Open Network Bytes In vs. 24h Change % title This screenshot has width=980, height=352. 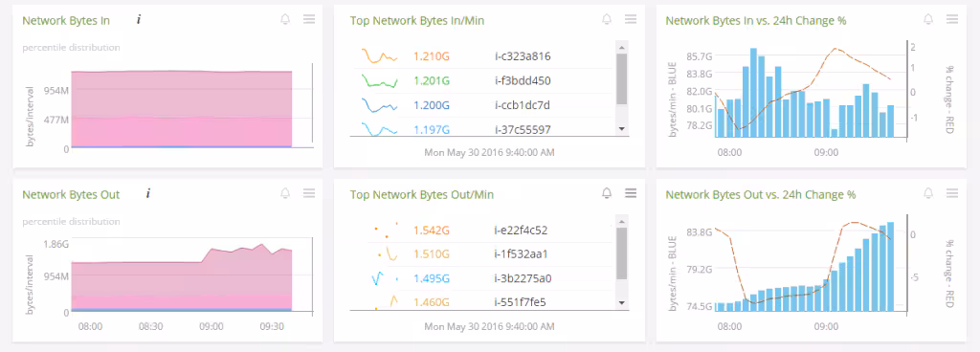pyautogui.click(x=756, y=20)
